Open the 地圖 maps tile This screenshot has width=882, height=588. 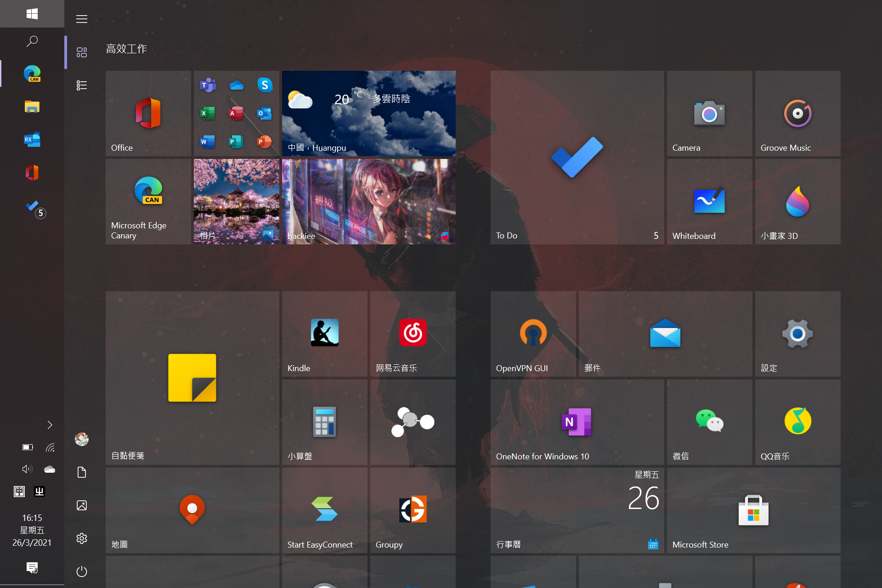pyautogui.click(x=192, y=510)
